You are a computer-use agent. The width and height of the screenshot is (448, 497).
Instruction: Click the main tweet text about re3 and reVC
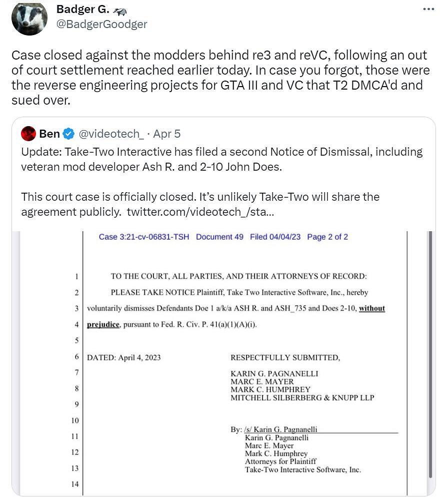(219, 77)
